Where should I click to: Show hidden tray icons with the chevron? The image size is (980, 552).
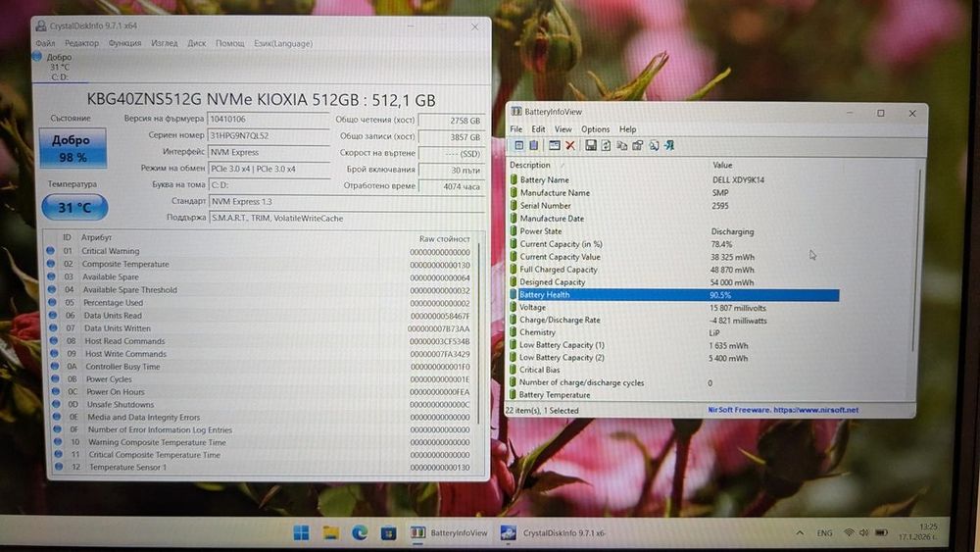(x=800, y=533)
